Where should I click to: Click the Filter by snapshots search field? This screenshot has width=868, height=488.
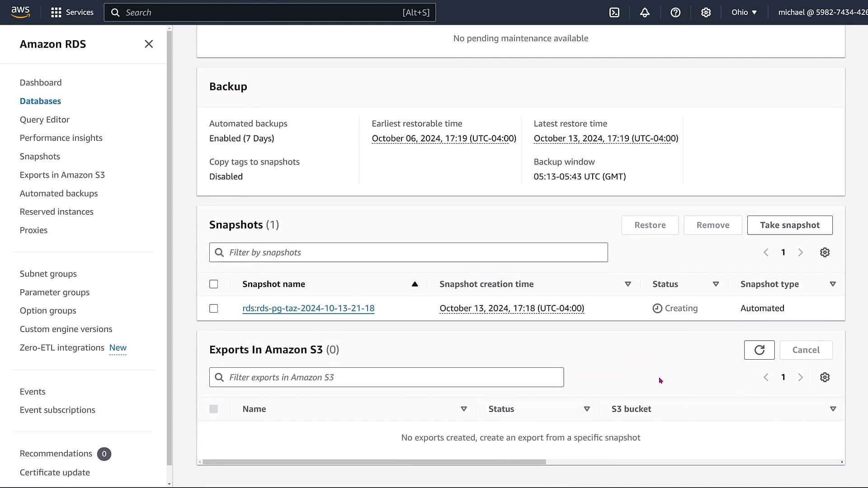[408, 253]
